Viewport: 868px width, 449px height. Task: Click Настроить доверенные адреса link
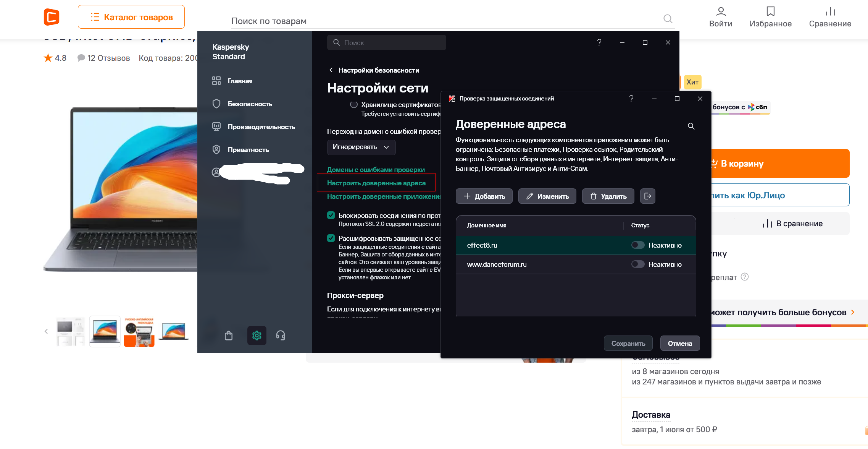[x=376, y=183]
